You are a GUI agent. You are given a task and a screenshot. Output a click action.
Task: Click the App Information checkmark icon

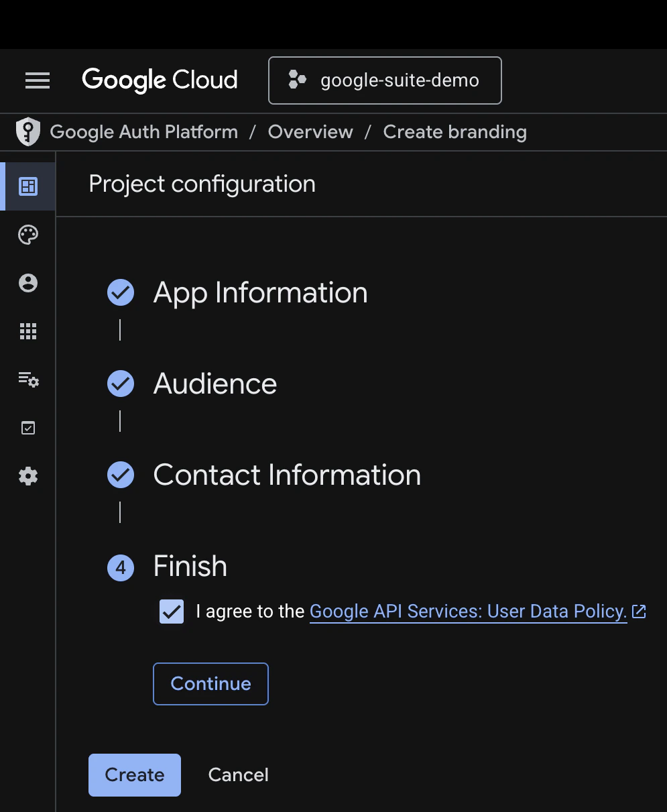coord(121,292)
